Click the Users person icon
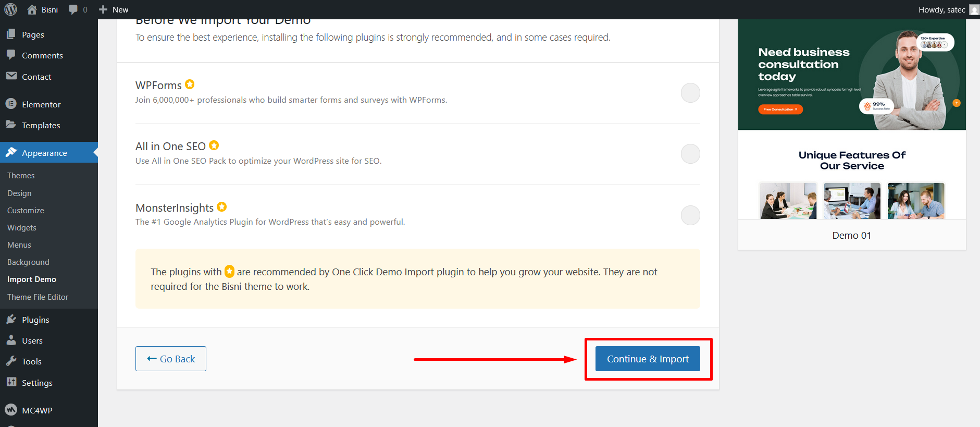Viewport: 980px width, 427px height. 11,340
